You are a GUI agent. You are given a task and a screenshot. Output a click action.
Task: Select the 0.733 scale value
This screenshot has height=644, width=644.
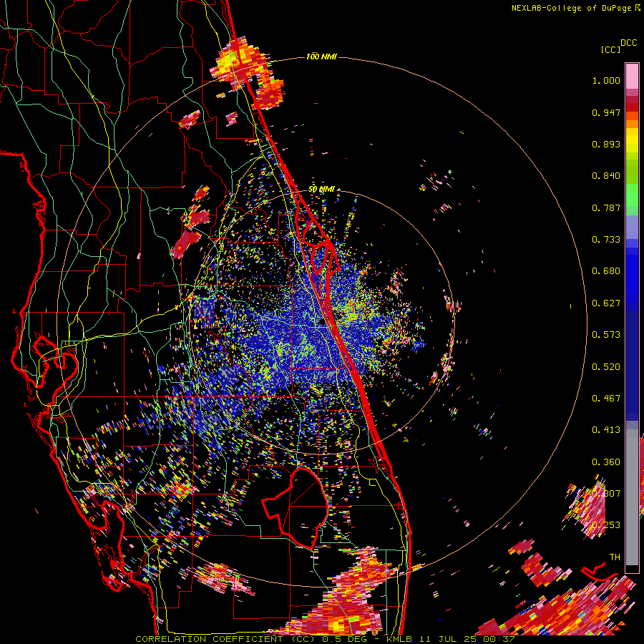[606, 240]
